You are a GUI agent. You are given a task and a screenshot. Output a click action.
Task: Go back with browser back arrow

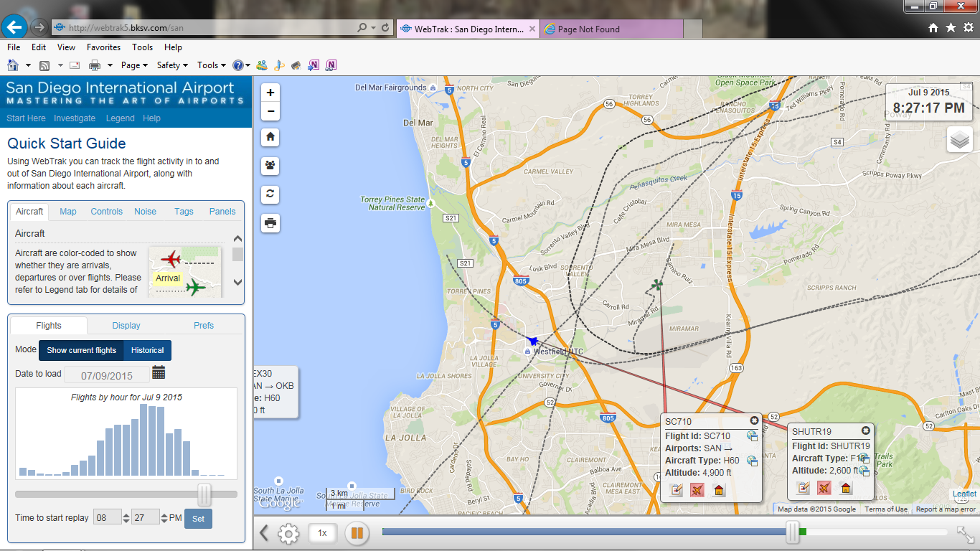14,27
